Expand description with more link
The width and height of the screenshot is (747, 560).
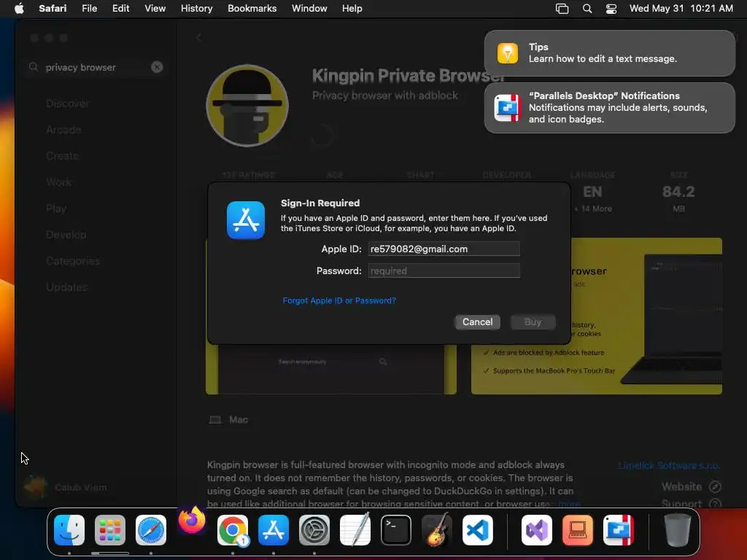point(569,504)
